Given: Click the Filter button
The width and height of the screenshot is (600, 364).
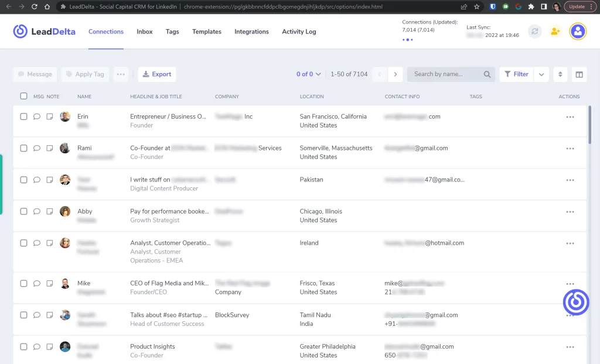Looking at the screenshot, I should tap(516, 74).
